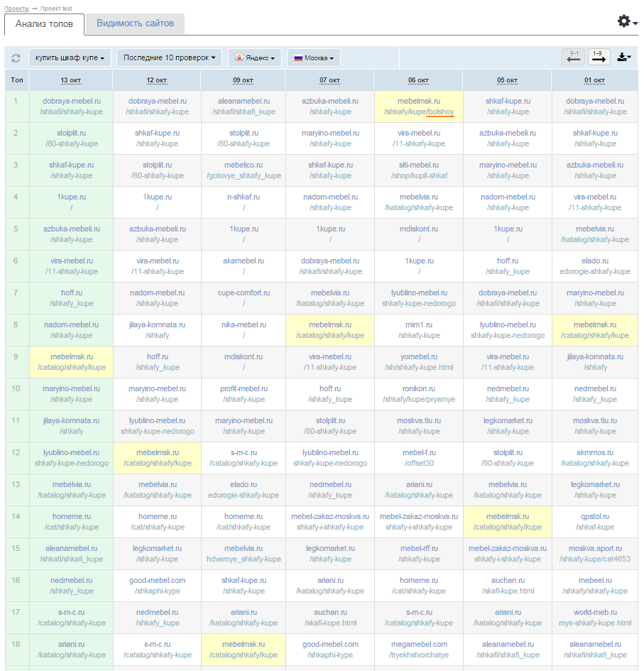This screenshot has width=644, height=671.
Task: Click elado.ru in row 6
Action: point(595,261)
